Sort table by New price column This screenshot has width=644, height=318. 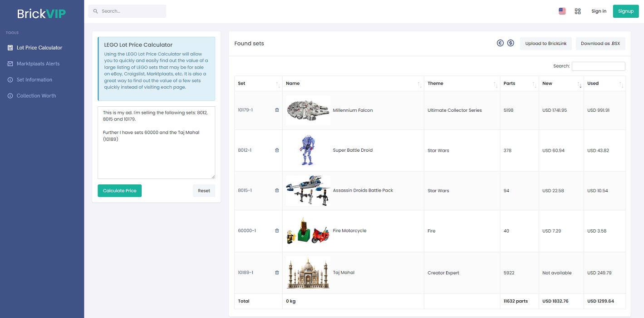tap(561, 84)
